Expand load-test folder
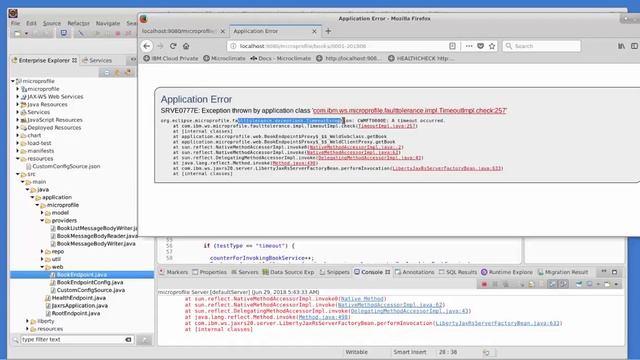 pos(18,143)
